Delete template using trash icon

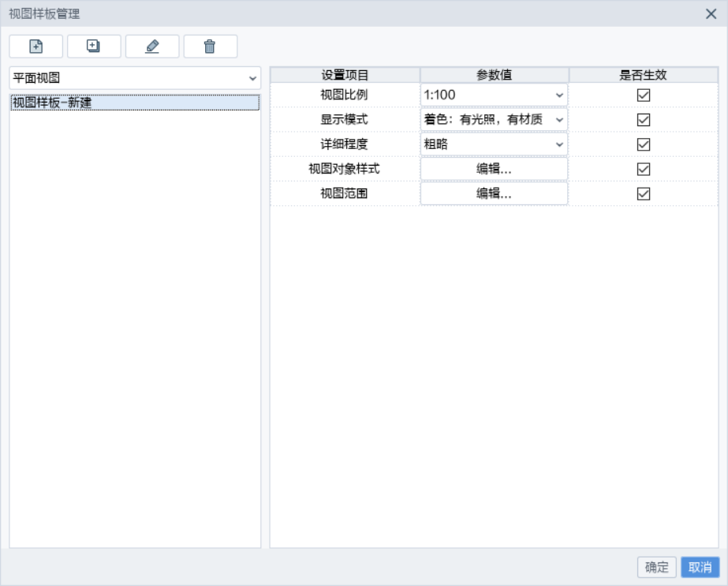[211, 47]
